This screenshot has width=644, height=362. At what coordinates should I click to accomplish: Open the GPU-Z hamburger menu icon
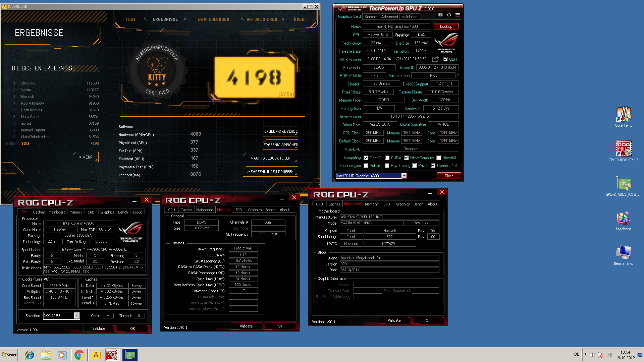(458, 15)
